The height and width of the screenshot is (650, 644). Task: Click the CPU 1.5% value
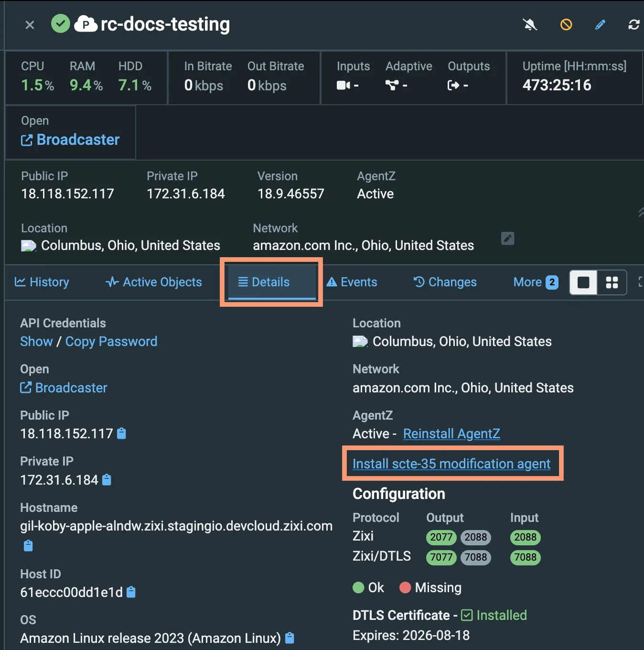tap(37, 85)
